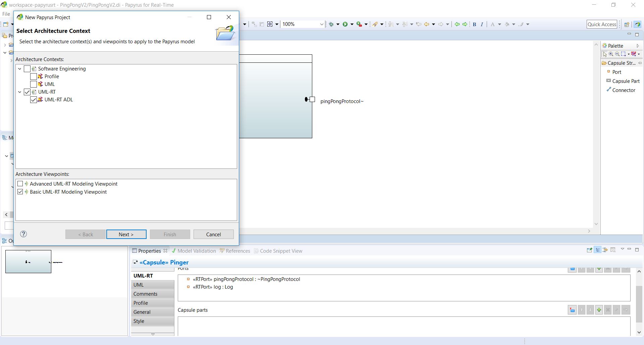The width and height of the screenshot is (644, 345).
Task: Select the Comments properties tab
Action: [x=153, y=294]
